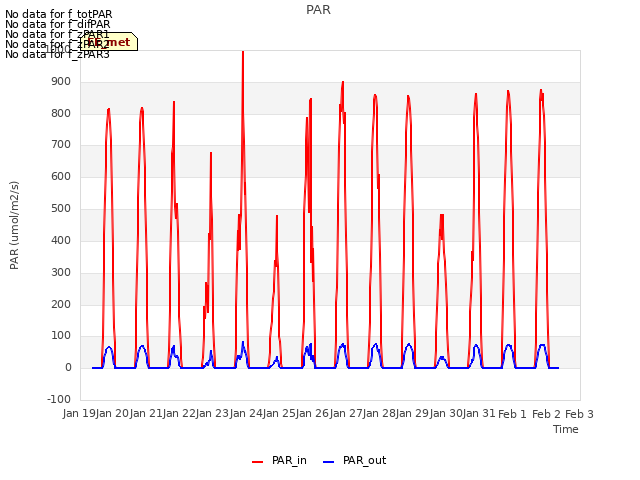Click the Feb 1 x-axis tick label

[x=513, y=414]
